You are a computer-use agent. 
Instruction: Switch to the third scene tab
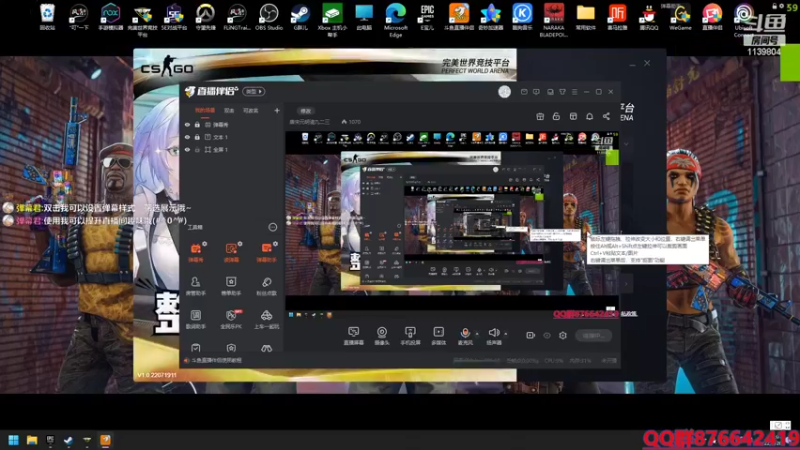coord(251,111)
